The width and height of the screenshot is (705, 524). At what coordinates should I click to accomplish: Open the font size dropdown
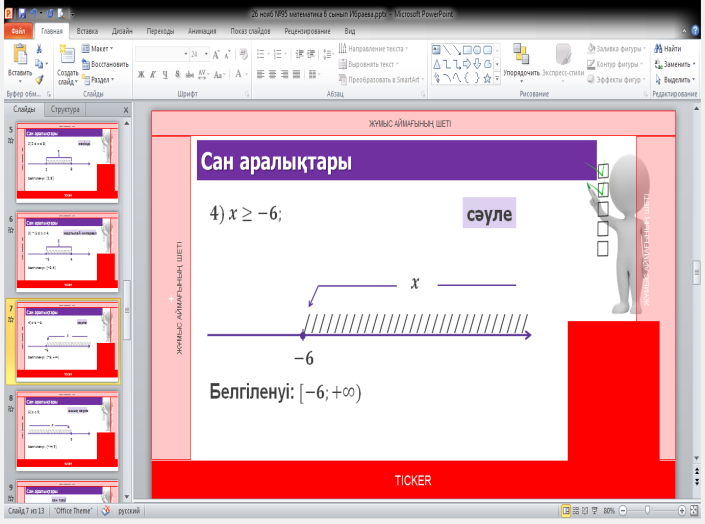(206, 54)
